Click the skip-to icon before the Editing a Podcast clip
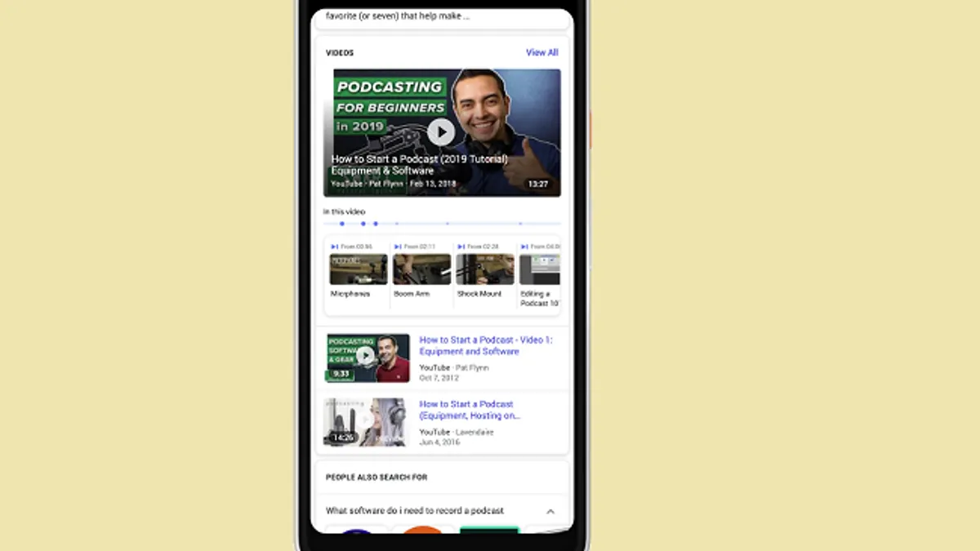This screenshot has width=980, height=551. tap(523, 247)
